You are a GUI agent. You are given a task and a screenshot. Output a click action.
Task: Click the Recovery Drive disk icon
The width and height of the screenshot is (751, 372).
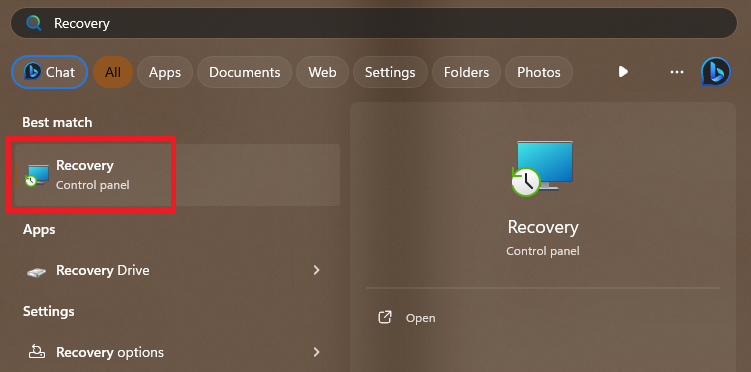[x=36, y=271]
